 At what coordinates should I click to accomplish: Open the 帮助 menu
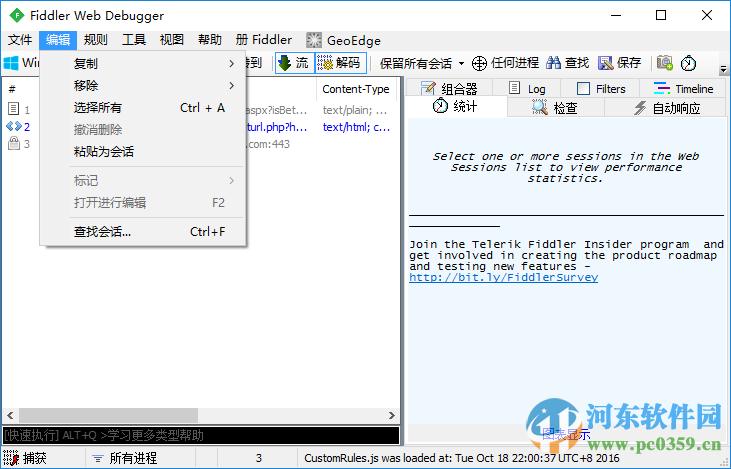tap(210, 40)
